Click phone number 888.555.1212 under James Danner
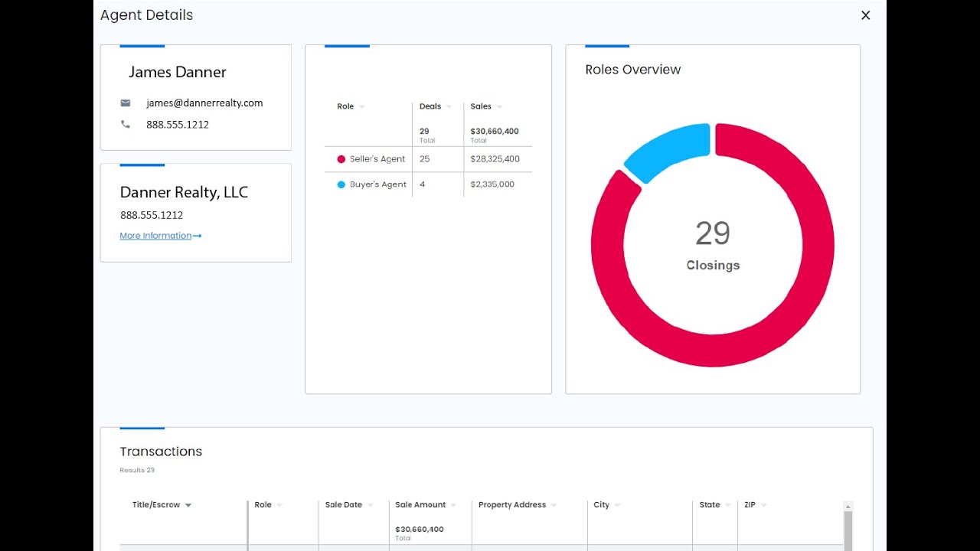Screen dimensions: 980x551 point(178,124)
